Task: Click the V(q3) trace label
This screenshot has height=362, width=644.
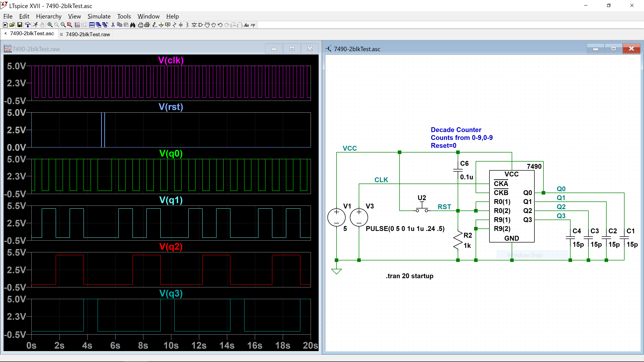Action: coord(171,293)
